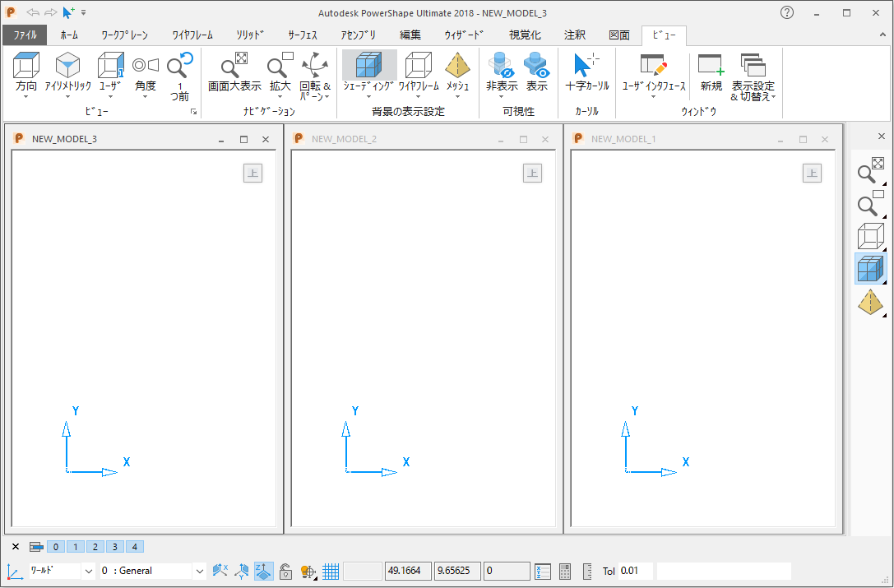Open 表示設定&切替え window arrangement
Viewport: 894px width, 588px height.
[753, 76]
